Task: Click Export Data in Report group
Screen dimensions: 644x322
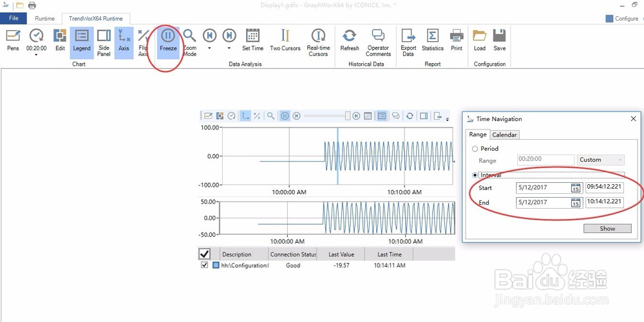Action: pos(409,43)
